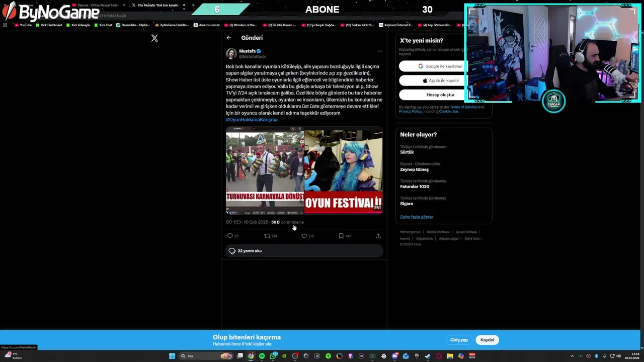This screenshot has height=362, width=644.
Task: Open the #OyunHakkımaKarışma hashtag
Action: [252, 120]
